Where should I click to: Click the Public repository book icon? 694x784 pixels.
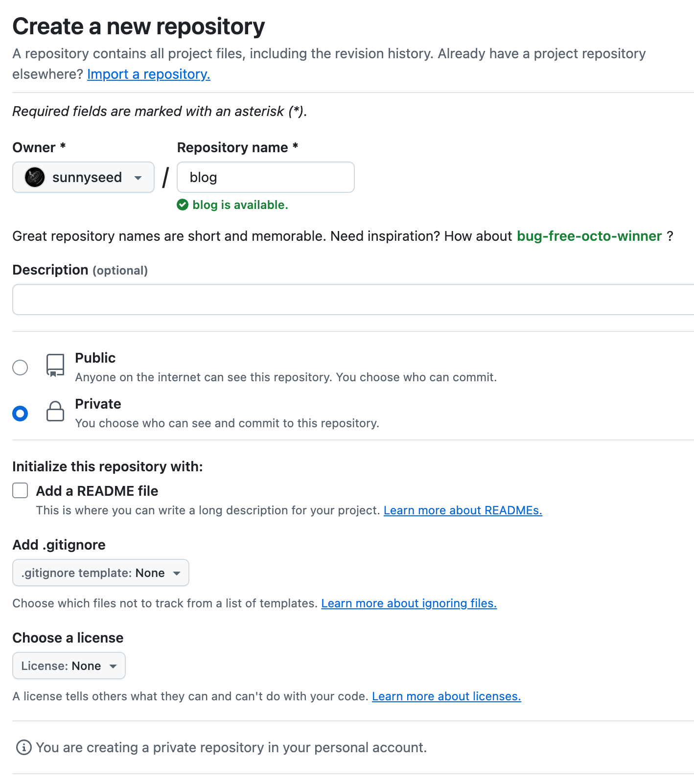click(55, 366)
